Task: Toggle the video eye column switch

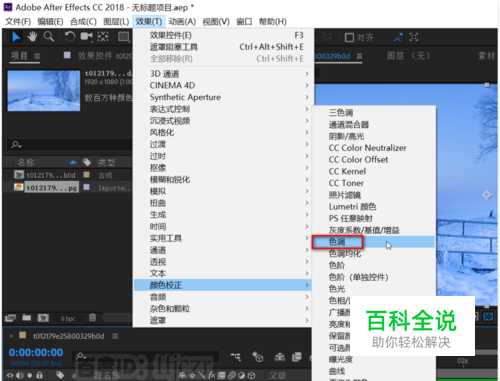Action: (10, 375)
